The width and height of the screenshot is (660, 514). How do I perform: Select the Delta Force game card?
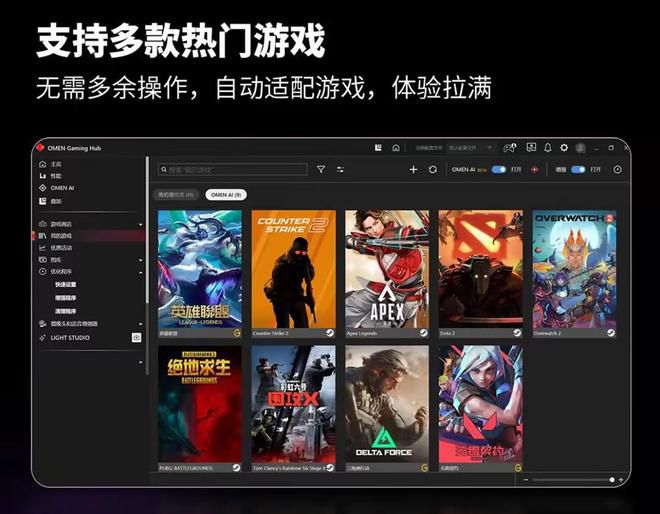pos(387,409)
